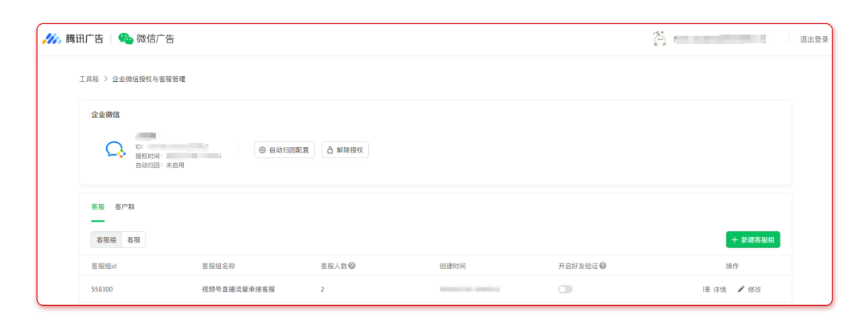
Task: Click the 退出登录 link
Action: [813, 39]
